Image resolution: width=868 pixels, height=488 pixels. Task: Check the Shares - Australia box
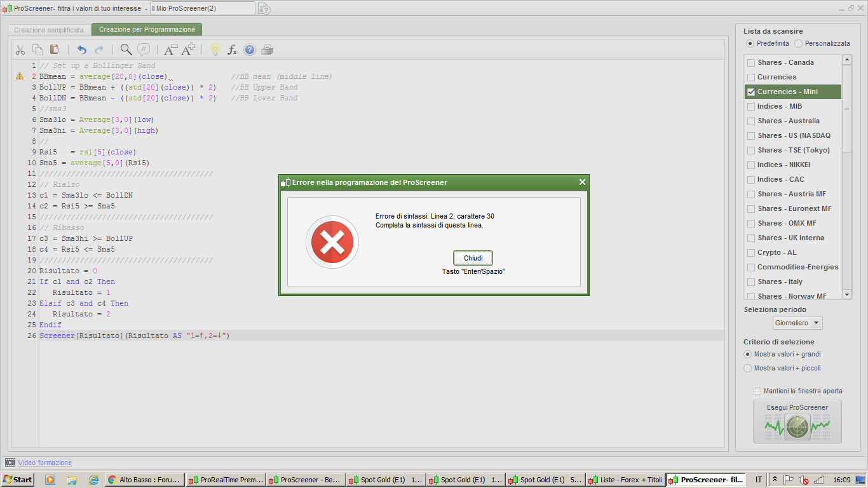pos(751,121)
